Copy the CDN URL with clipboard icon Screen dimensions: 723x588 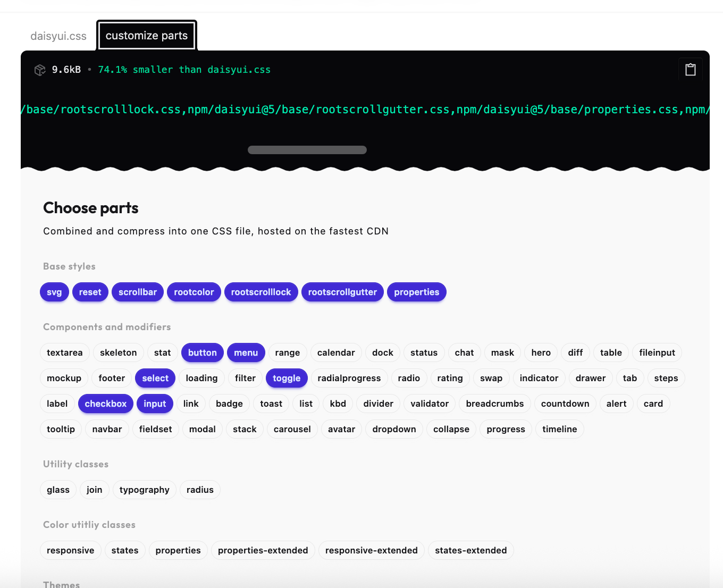[x=690, y=70]
